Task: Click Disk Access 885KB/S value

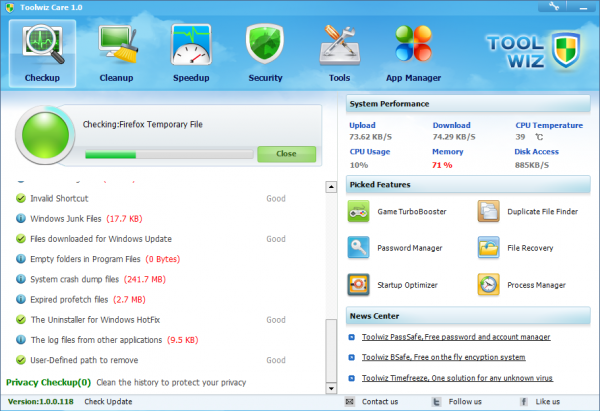Action: tap(532, 165)
